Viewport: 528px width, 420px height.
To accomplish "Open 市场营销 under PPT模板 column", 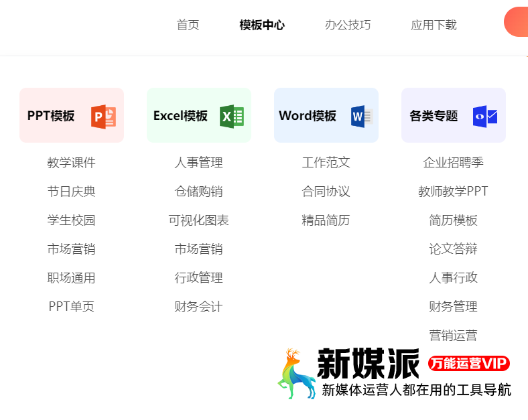I will [x=72, y=249].
